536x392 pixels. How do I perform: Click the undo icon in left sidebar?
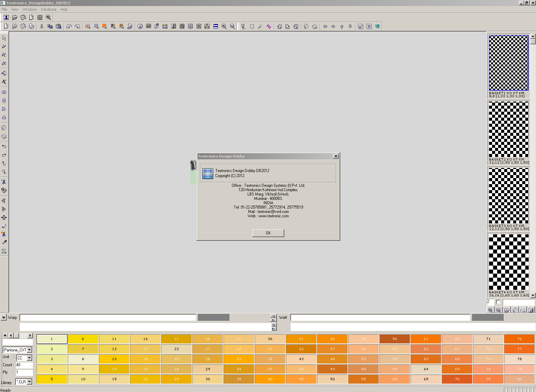4,147
